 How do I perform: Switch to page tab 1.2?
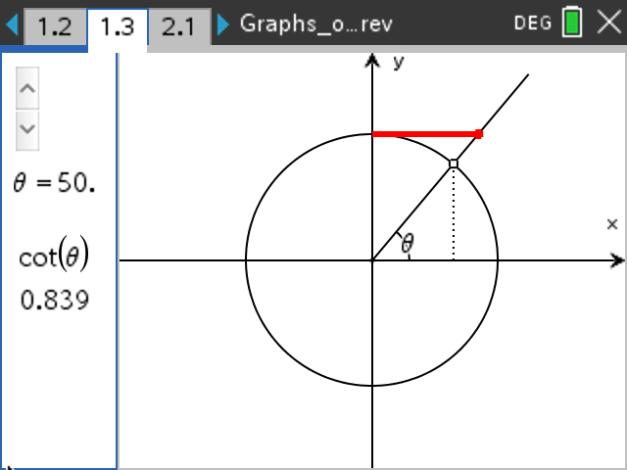53,26
